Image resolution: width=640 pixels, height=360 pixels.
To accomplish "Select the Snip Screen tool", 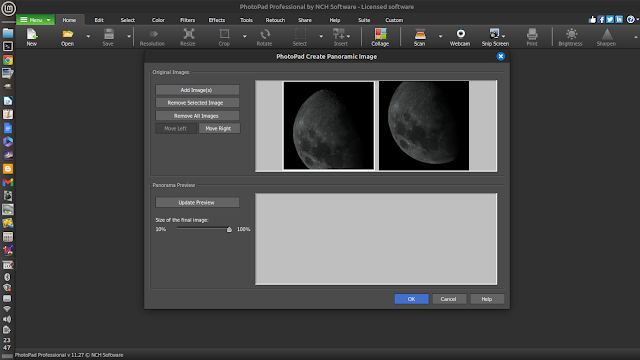I will (x=495, y=37).
